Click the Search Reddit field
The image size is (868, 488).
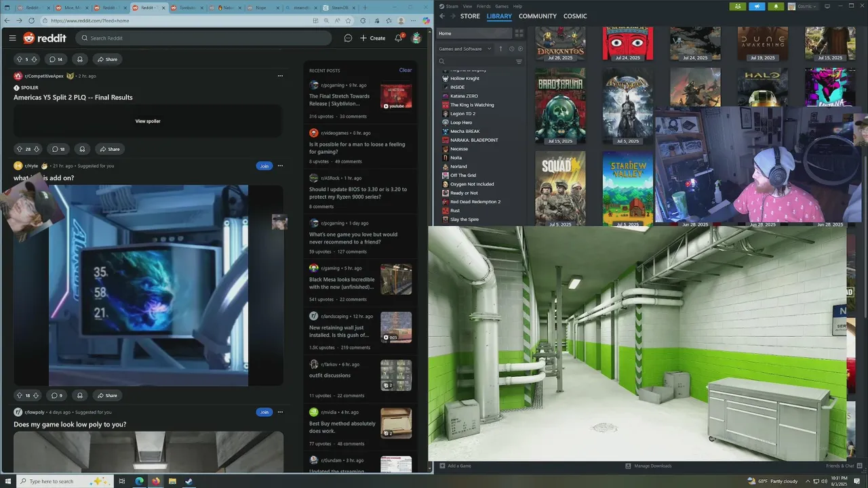tap(203, 38)
